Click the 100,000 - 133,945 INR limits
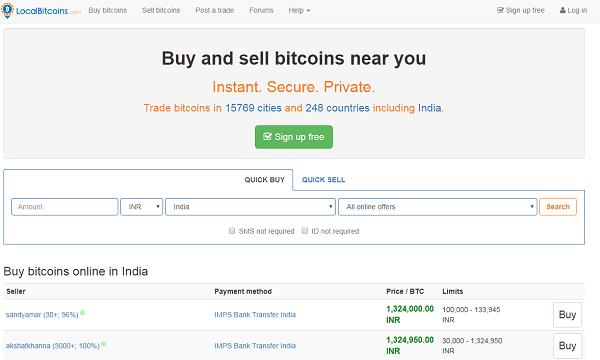Screen dimensions: 600x360 [471, 314]
